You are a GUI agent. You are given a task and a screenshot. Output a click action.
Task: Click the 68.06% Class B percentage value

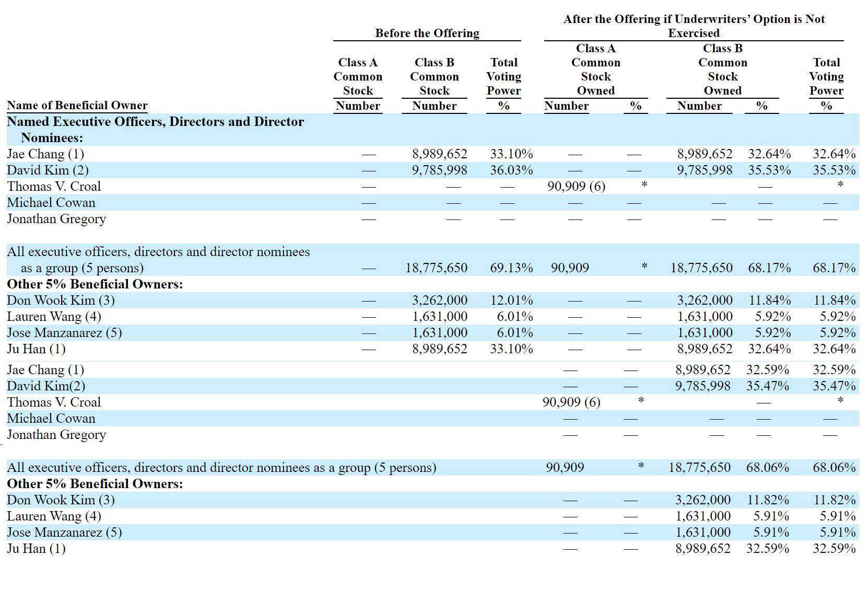[x=767, y=468]
